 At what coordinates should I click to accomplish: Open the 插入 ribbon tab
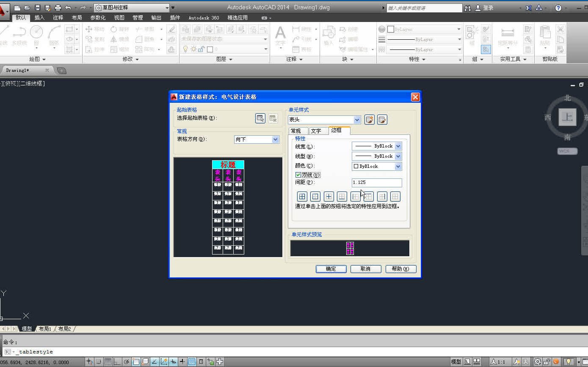(39, 18)
